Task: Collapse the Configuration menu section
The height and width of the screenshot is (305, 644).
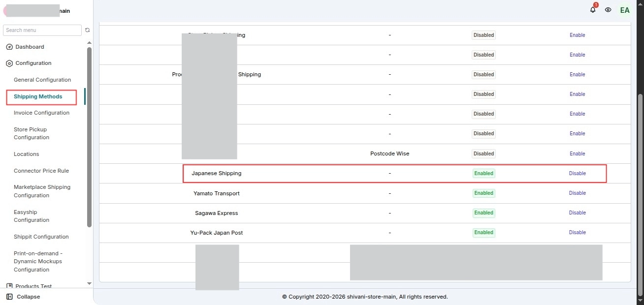Action: pos(33,63)
